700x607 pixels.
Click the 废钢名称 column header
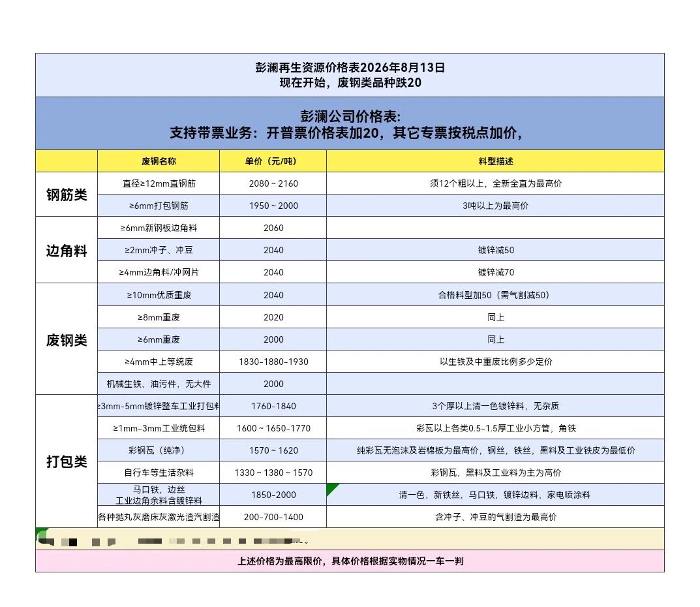pyautogui.click(x=159, y=161)
